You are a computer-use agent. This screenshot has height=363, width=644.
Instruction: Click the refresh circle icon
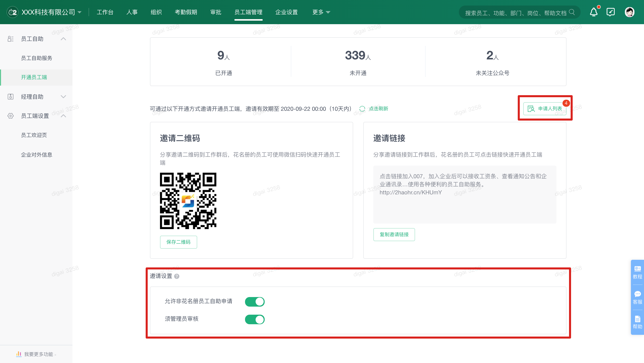click(362, 109)
